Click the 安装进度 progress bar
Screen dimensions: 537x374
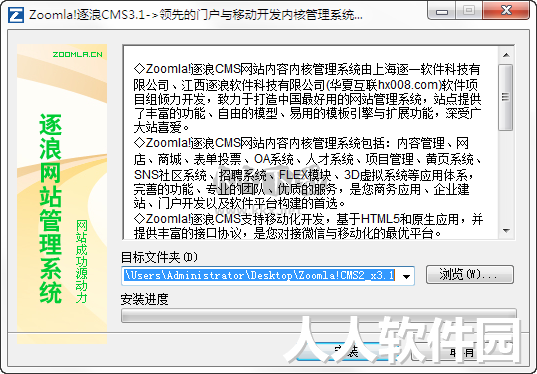point(319,316)
